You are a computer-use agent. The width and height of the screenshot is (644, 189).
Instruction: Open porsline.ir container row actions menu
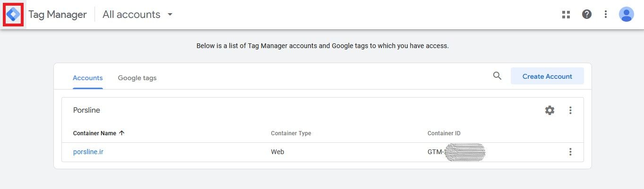[570, 152]
